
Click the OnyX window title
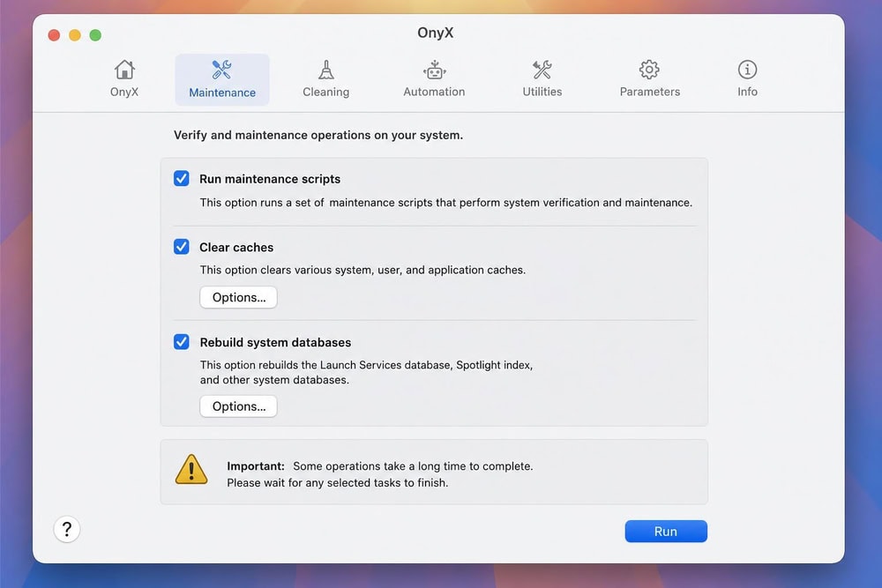(436, 33)
